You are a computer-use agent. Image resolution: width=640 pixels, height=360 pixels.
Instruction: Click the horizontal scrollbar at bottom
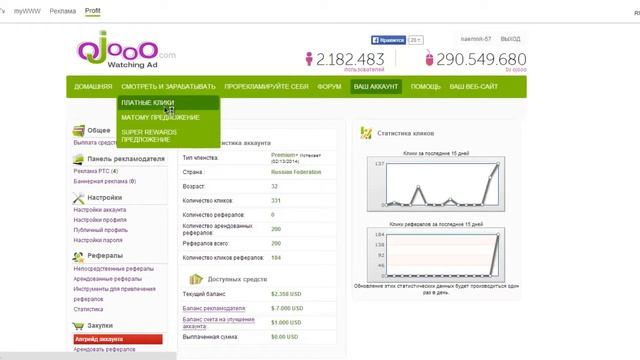coord(88,356)
